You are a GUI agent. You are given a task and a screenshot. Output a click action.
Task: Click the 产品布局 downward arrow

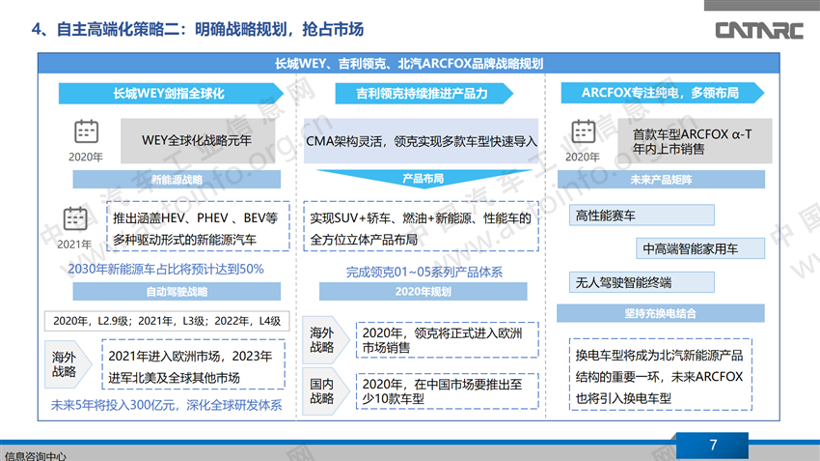[x=424, y=178]
